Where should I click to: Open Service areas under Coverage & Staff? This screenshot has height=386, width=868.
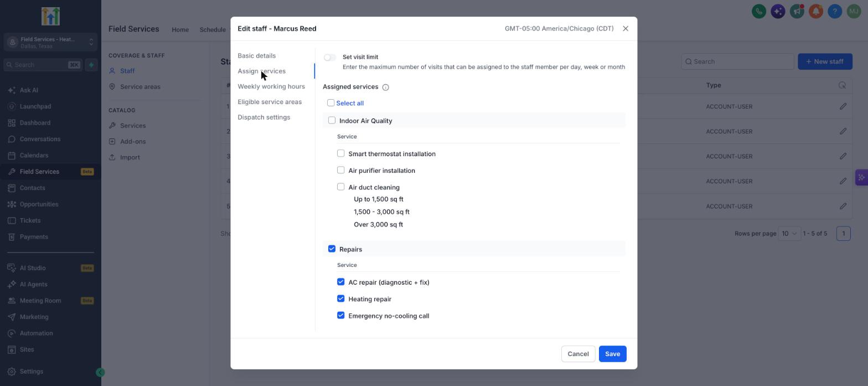tap(140, 87)
